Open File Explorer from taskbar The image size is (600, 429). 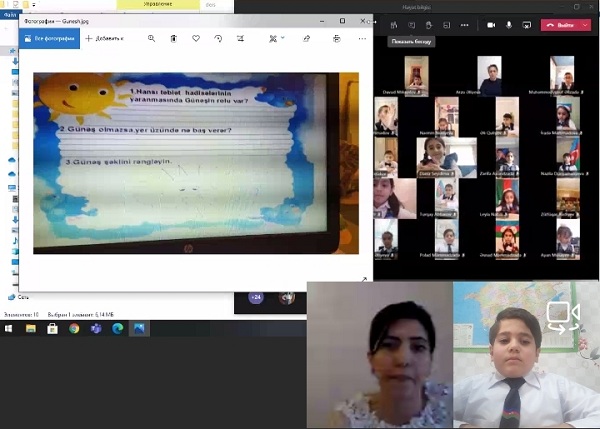31,329
